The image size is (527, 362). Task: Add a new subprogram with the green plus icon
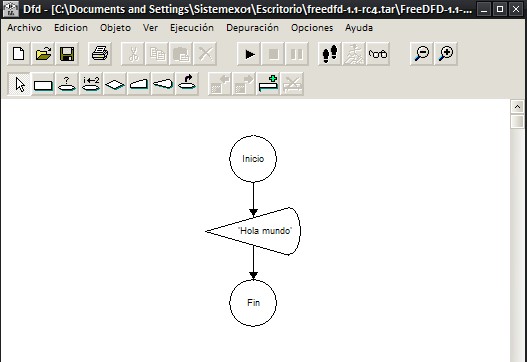[268, 84]
